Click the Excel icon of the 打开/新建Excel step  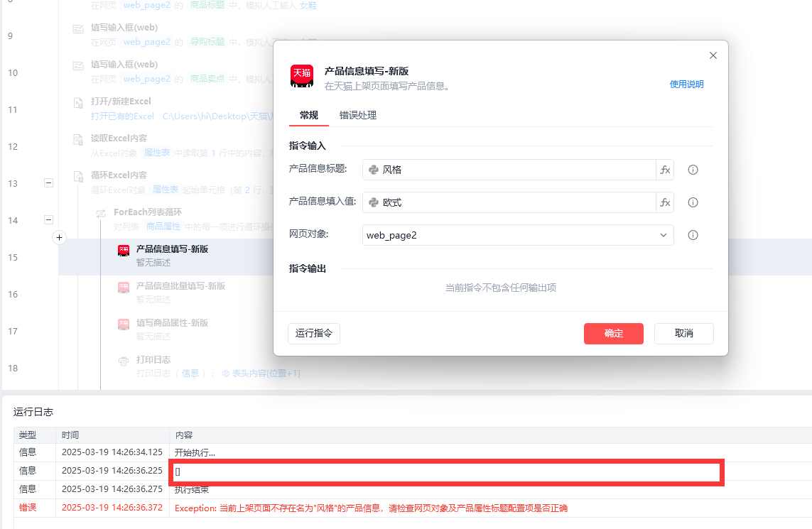78,102
